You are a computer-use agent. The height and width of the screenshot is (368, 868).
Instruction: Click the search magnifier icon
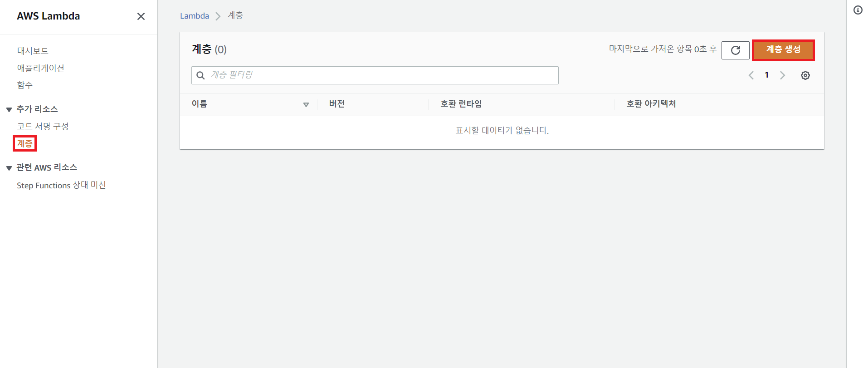pyautogui.click(x=200, y=75)
